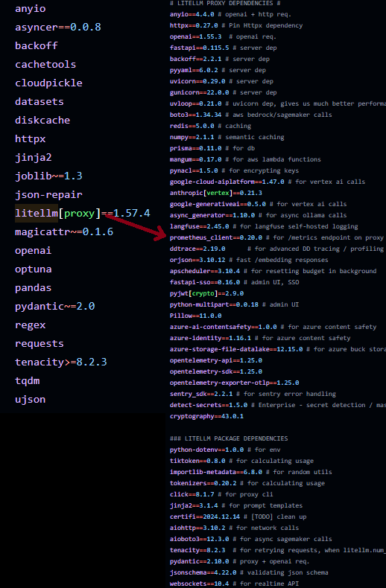Click the prometheus_client==0.20.0 line
This screenshot has width=386, height=588.
click(276, 237)
